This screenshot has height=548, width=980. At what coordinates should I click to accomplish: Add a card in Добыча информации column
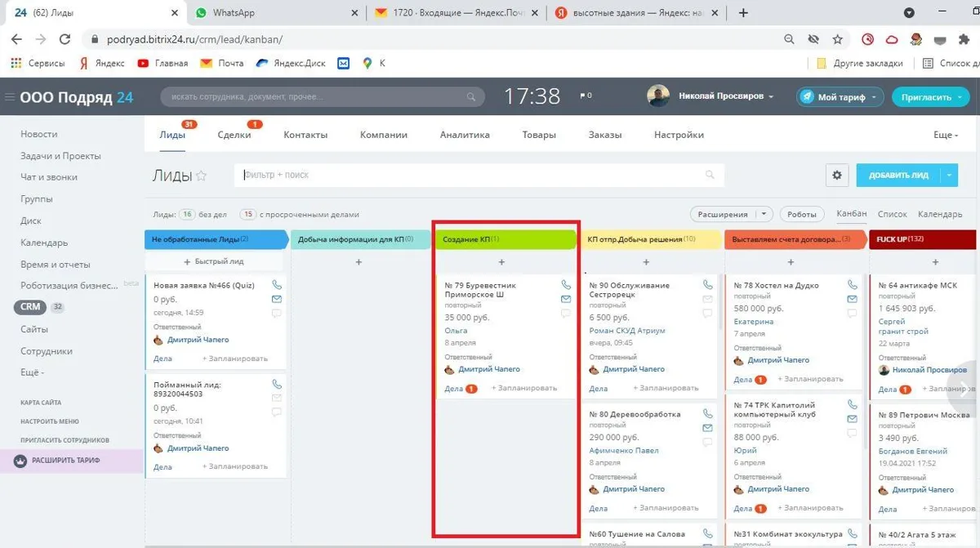[x=359, y=262]
